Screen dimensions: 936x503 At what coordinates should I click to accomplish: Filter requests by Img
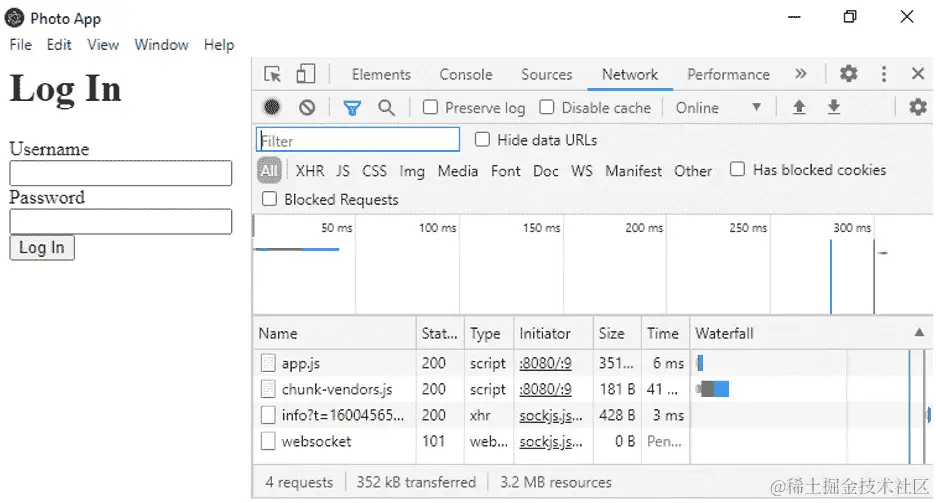(x=412, y=172)
